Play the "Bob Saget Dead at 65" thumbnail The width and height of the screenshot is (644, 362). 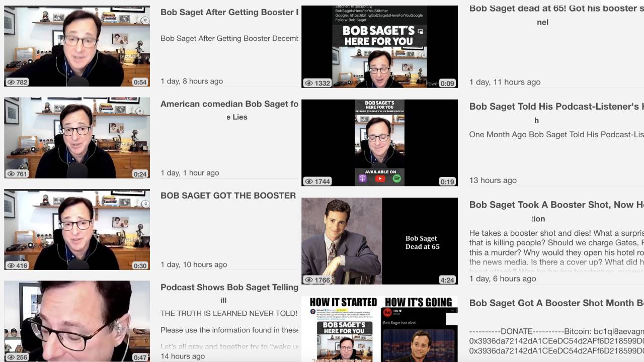379,241
